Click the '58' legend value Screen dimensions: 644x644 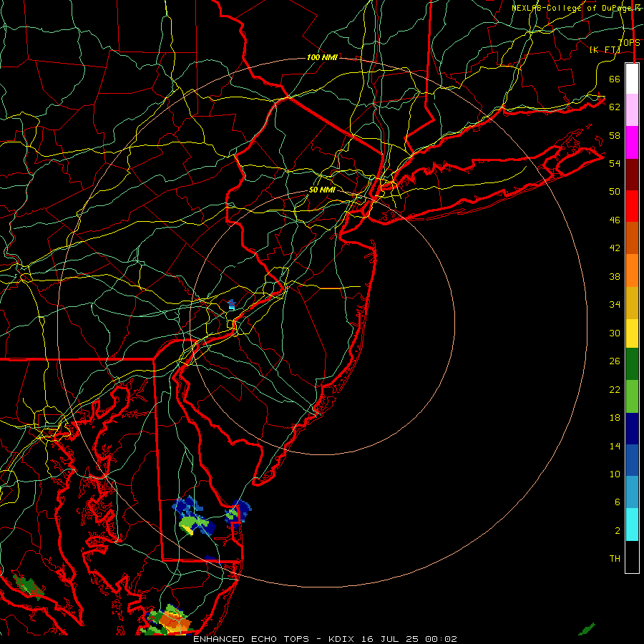(x=615, y=135)
